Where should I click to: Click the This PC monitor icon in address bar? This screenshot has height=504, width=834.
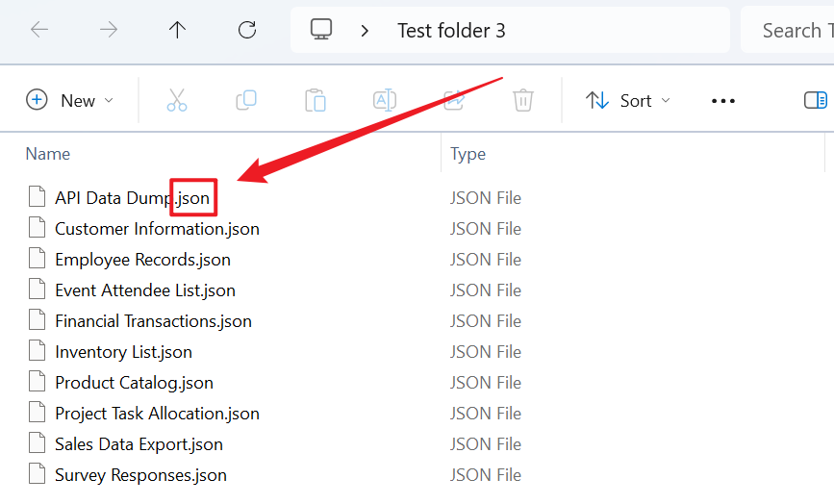click(x=321, y=30)
